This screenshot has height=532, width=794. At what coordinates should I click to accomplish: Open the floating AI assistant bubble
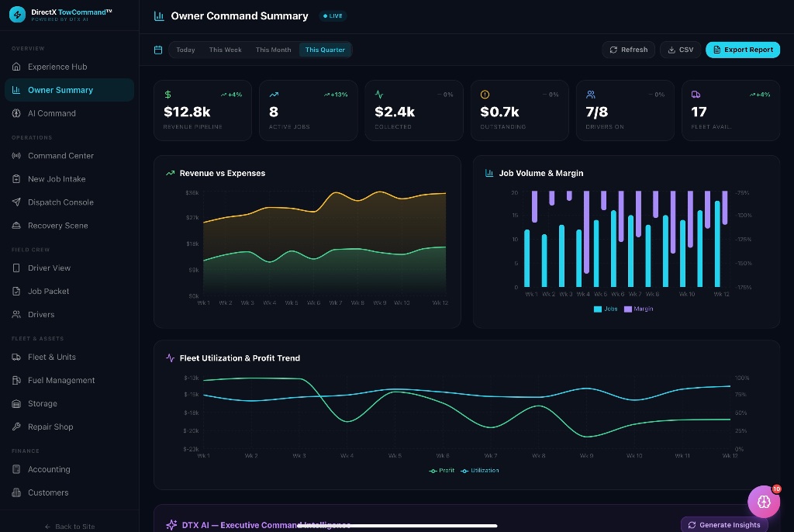click(x=764, y=502)
